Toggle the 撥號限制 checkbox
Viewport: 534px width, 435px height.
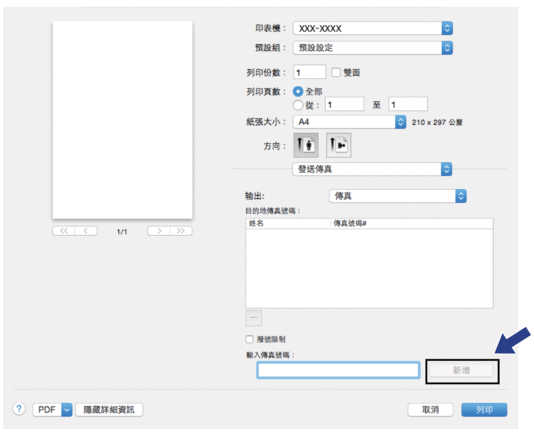(250, 339)
